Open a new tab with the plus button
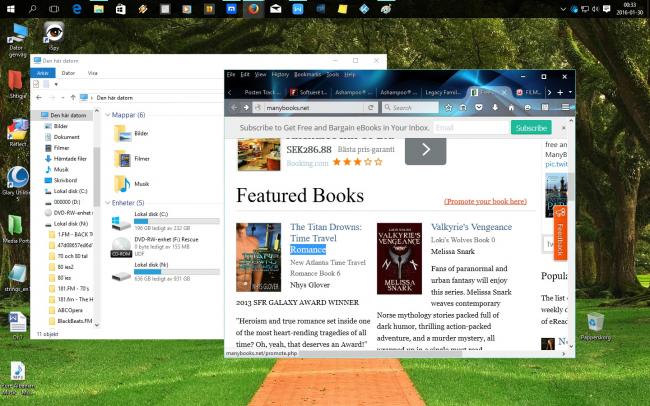The width and height of the screenshot is (650, 406). pyautogui.click(x=560, y=92)
